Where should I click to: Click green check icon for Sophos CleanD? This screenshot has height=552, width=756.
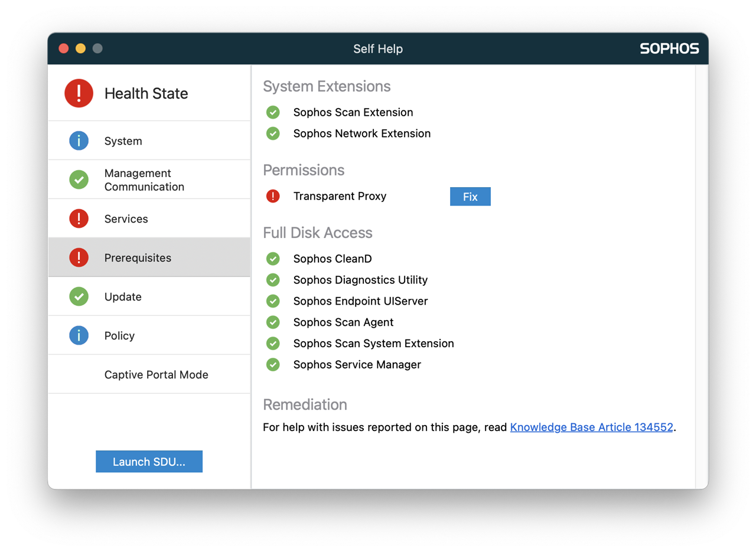coord(273,259)
